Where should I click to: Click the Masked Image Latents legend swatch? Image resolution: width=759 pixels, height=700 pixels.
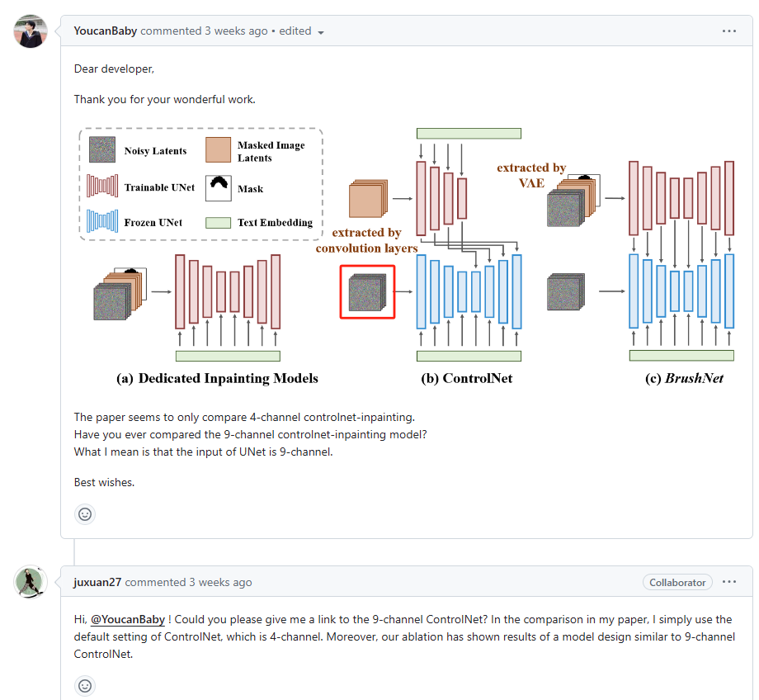point(218,150)
